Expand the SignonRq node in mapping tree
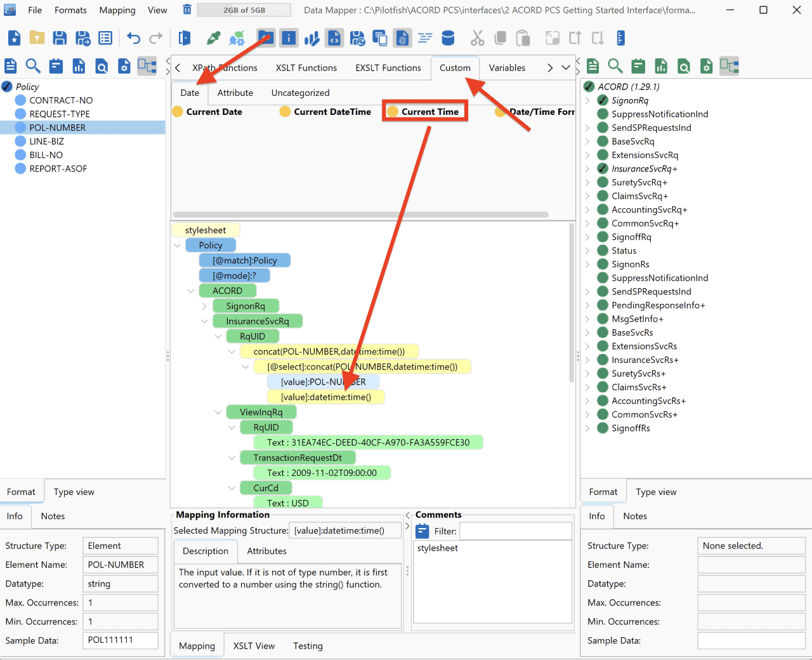The width and height of the screenshot is (812, 660). click(x=204, y=307)
